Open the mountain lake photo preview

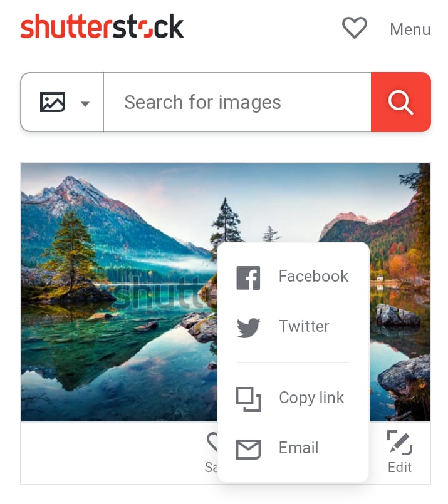click(x=119, y=292)
